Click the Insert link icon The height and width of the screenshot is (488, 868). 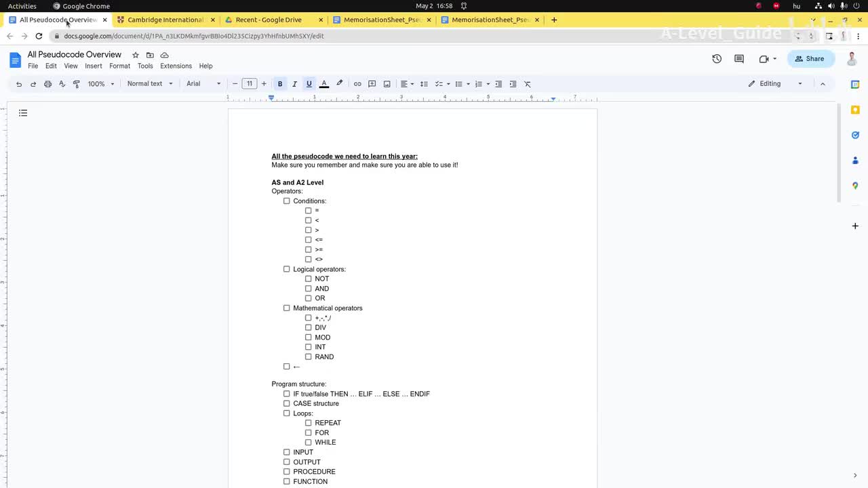click(x=357, y=84)
